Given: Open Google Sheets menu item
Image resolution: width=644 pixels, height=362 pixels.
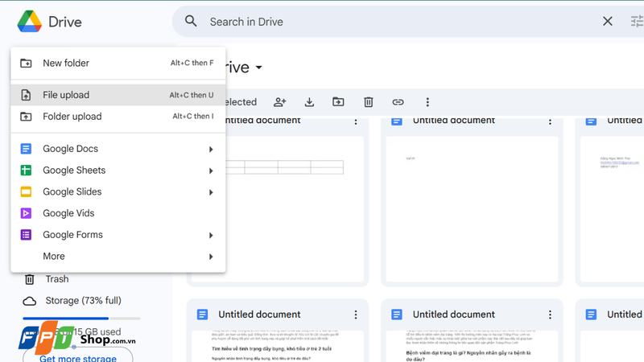Looking at the screenshot, I should click(x=118, y=170).
